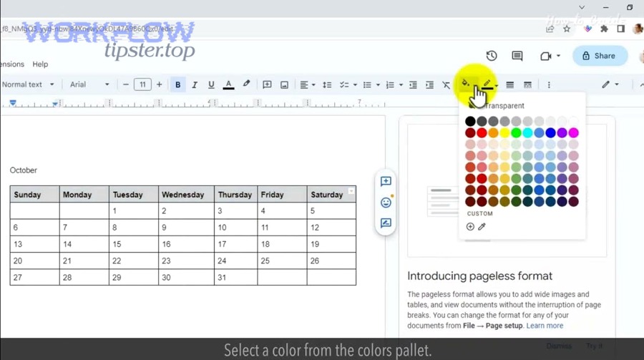Click the version history clock icon

[492, 56]
